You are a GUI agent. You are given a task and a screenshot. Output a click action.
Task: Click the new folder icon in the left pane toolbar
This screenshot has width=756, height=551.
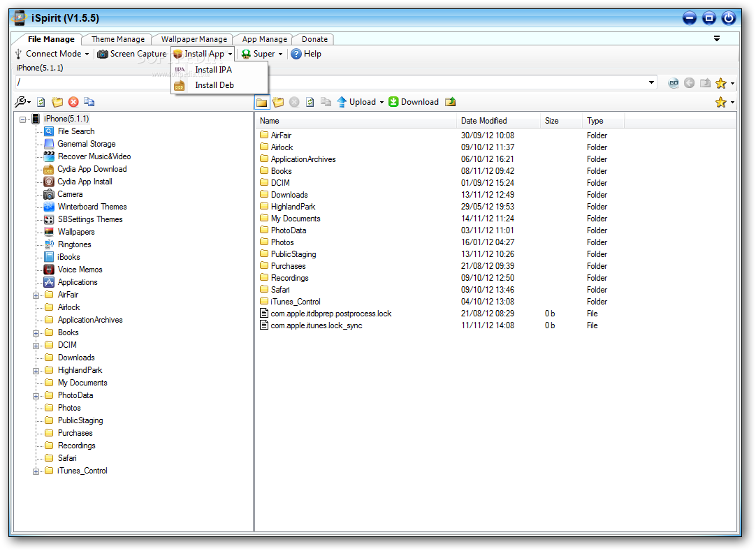(57, 102)
